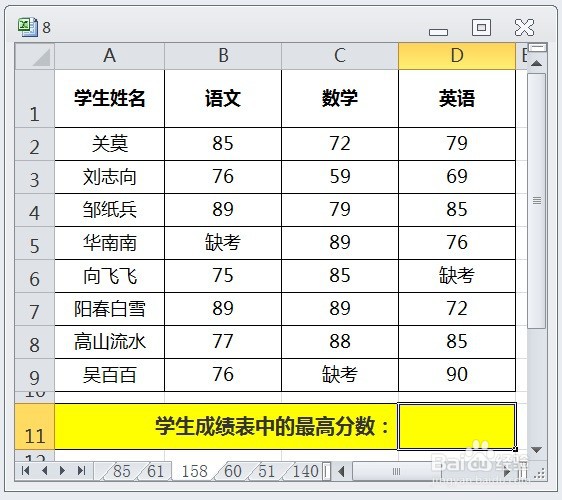Click the horizontal split box above the vertical scrollbar
This screenshot has width=562, height=500.
click(537, 47)
